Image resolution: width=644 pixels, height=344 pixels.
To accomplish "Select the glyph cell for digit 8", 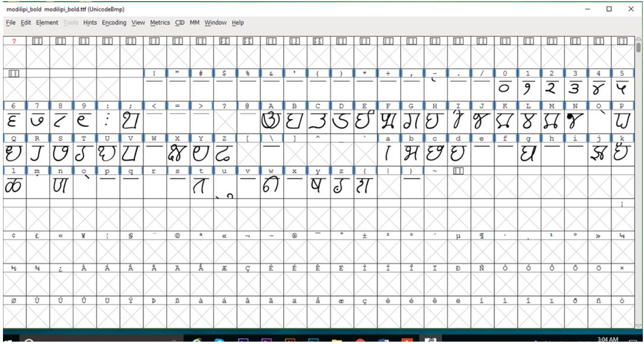I will click(61, 121).
